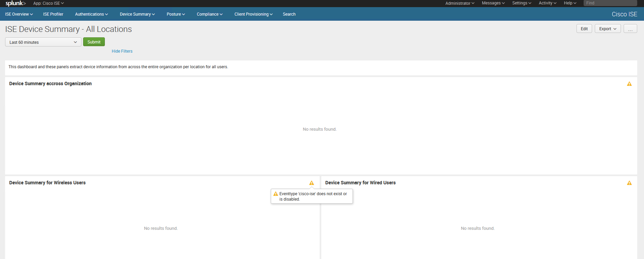Open the Search nav item

pyautogui.click(x=289, y=14)
